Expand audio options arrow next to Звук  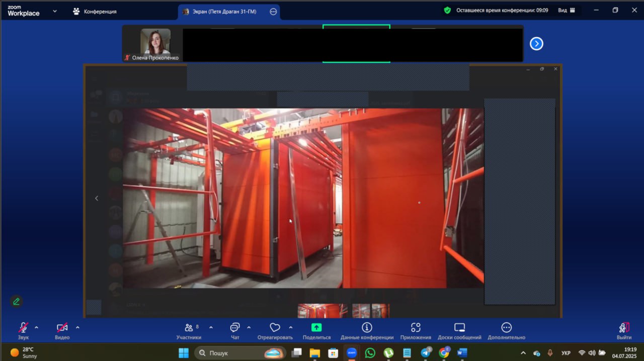coord(36,327)
